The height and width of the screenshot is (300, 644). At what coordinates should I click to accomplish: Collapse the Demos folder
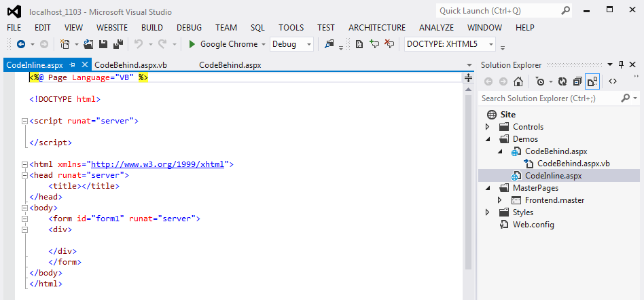pos(488,140)
